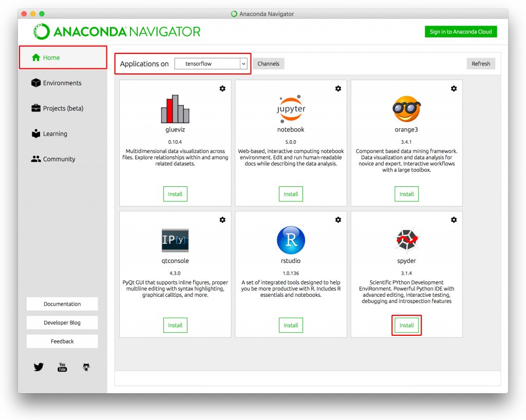Switch to the Community tab
Image resolution: width=526 pixels, height=420 pixels.
(63, 159)
